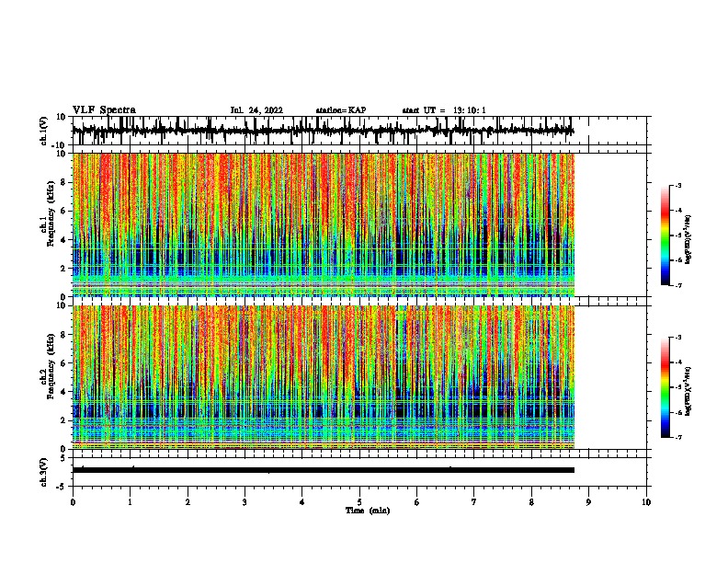
Task: Click the date Jul. 24, 2022
Action: 256,110
